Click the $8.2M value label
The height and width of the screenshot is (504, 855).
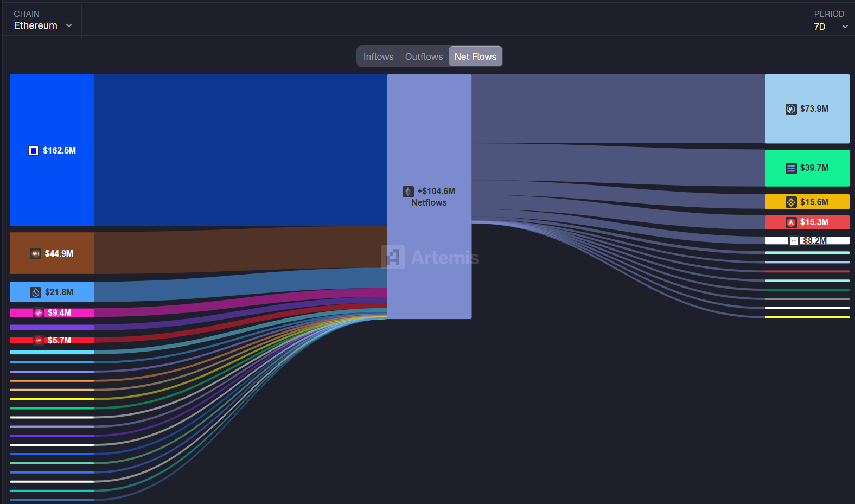(815, 240)
